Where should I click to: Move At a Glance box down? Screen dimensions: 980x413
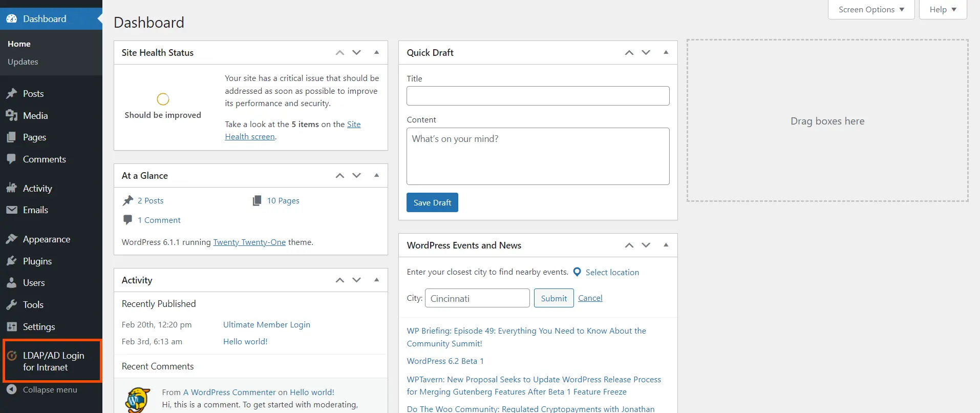coord(357,176)
